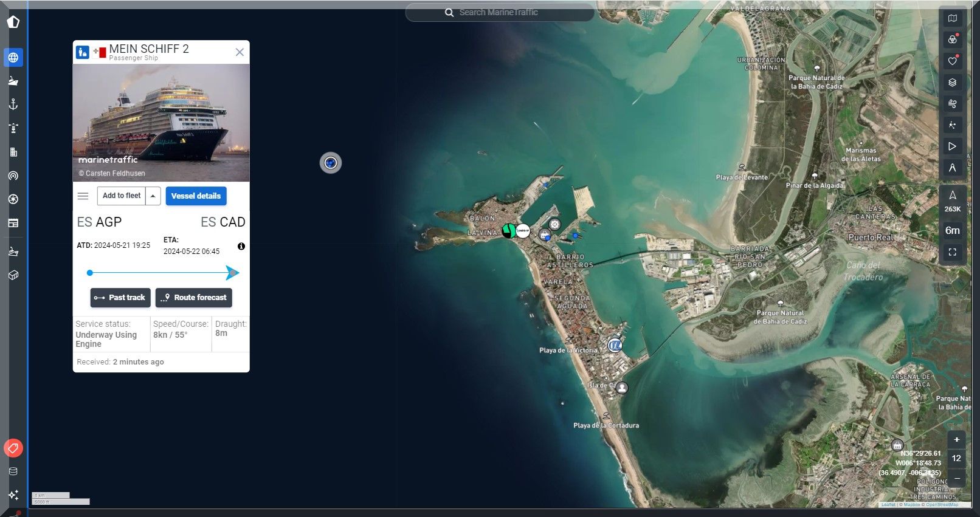Zoom in the map with plus

click(956, 439)
